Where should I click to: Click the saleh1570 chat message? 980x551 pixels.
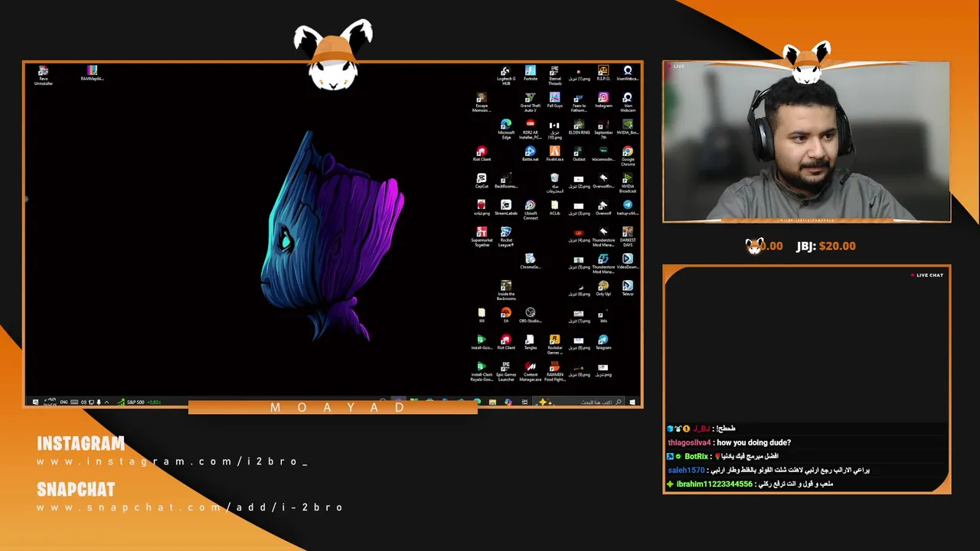(769, 470)
